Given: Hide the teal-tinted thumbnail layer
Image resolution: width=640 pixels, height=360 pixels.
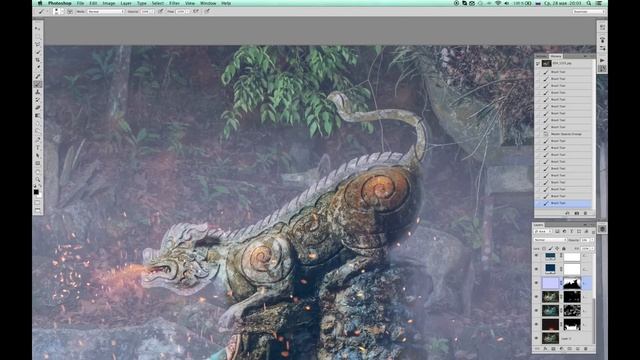Looking at the screenshot, I should 537,310.
